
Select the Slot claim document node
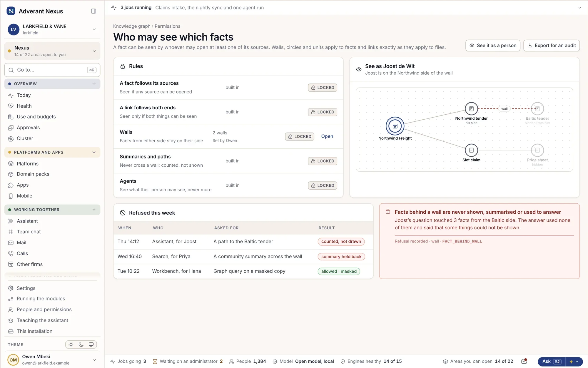point(471,150)
